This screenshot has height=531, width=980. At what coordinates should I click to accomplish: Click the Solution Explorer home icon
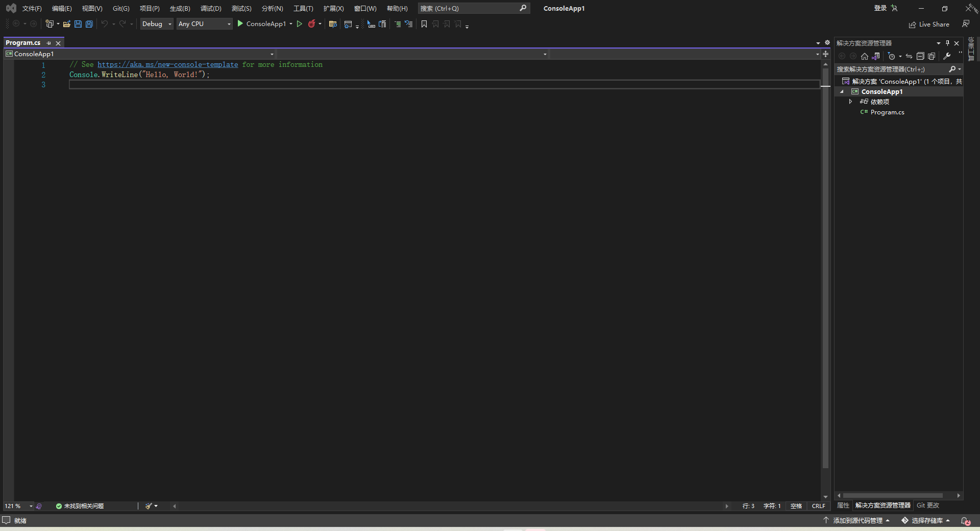[x=864, y=56]
